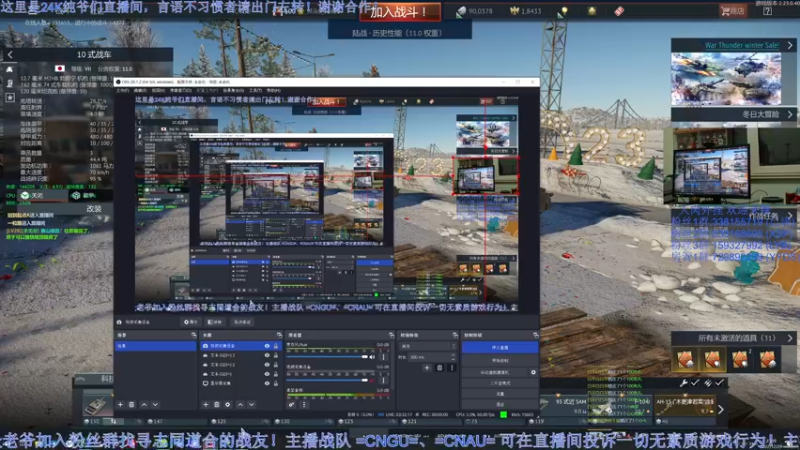Screen dimensions: 800x450
Task: Hide the video capture device source using its eye
Action: [267, 346]
